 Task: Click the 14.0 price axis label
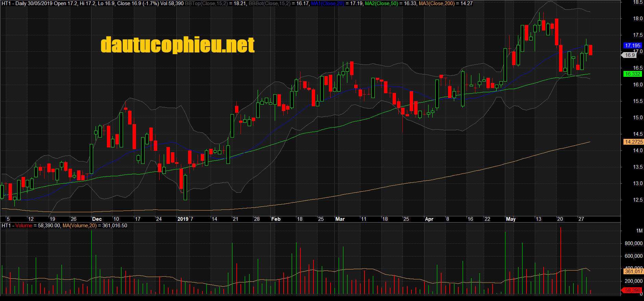pos(638,150)
